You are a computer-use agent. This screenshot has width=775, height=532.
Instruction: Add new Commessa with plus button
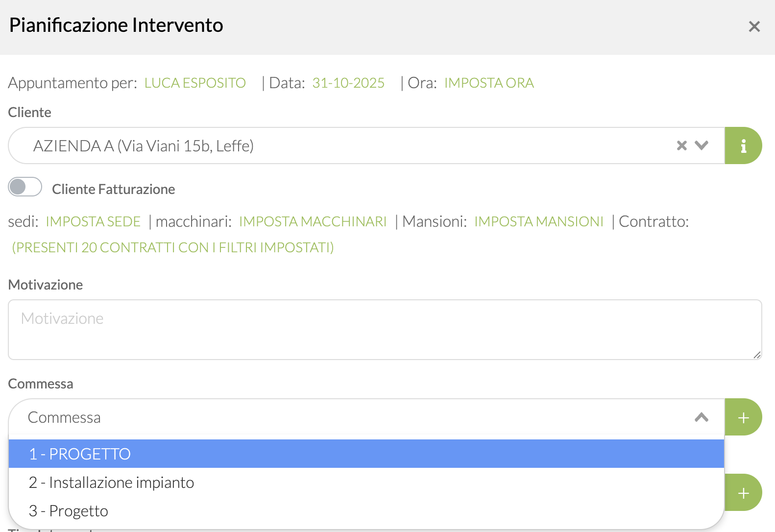(x=743, y=417)
